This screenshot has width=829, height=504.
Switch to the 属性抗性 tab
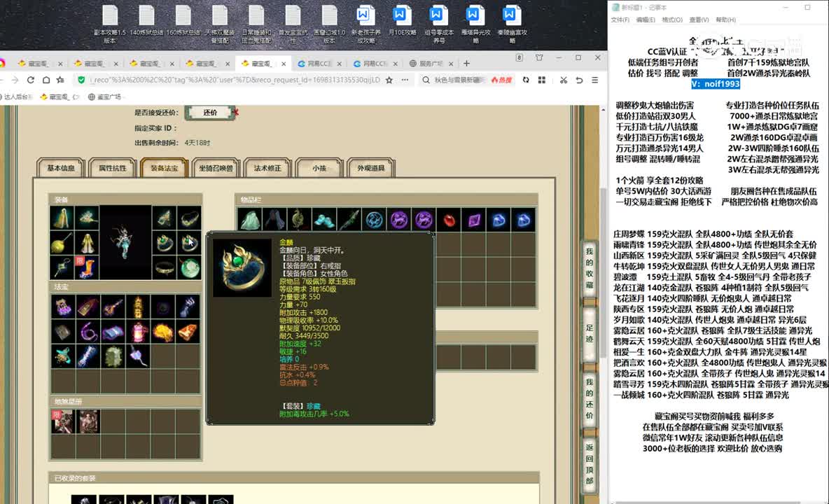[x=113, y=168]
